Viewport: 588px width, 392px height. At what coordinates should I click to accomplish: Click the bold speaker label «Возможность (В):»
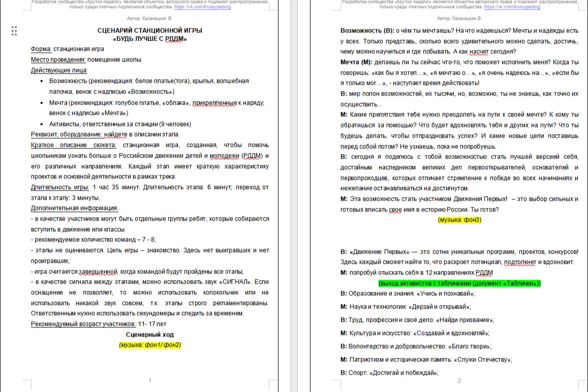pos(367,31)
